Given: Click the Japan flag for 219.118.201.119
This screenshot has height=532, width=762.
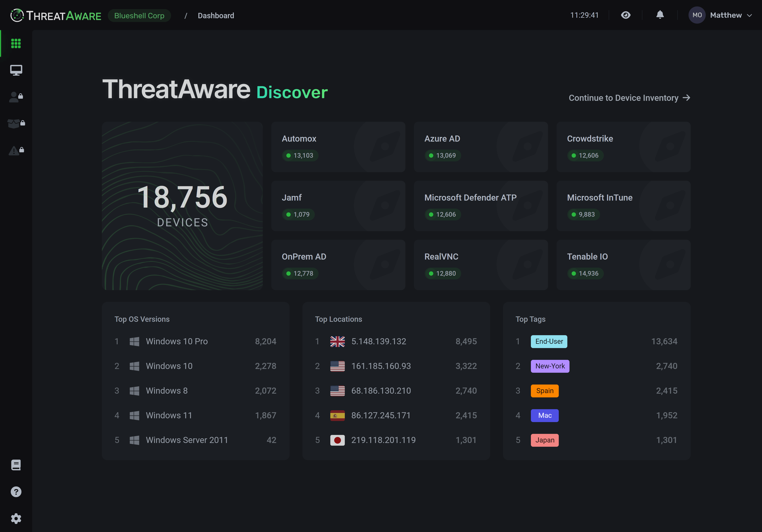Looking at the screenshot, I should coord(337,440).
